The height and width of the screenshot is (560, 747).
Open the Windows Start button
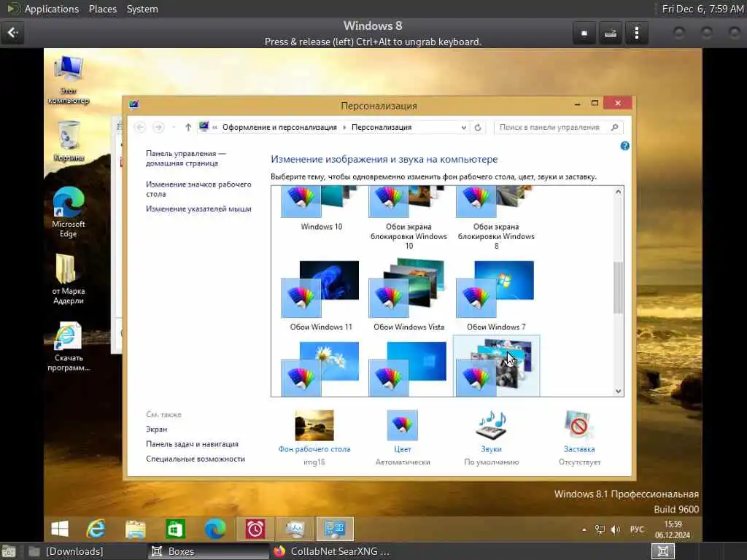click(60, 529)
